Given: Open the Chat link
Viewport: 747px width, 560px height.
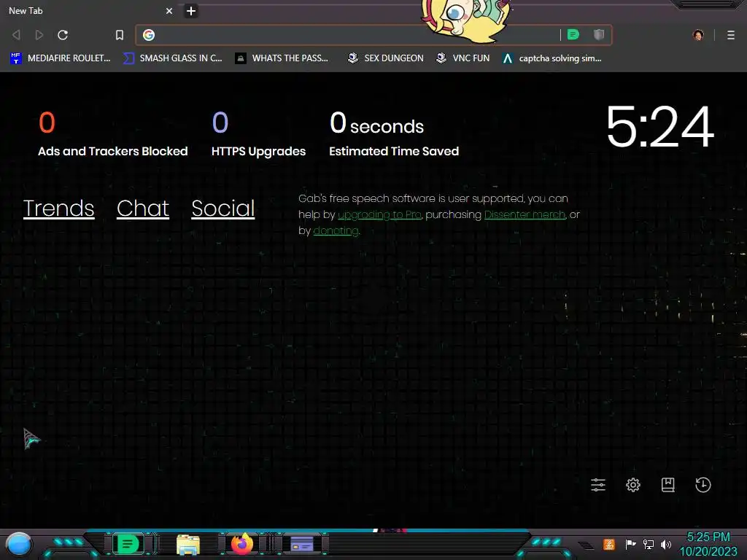Looking at the screenshot, I should tap(143, 209).
